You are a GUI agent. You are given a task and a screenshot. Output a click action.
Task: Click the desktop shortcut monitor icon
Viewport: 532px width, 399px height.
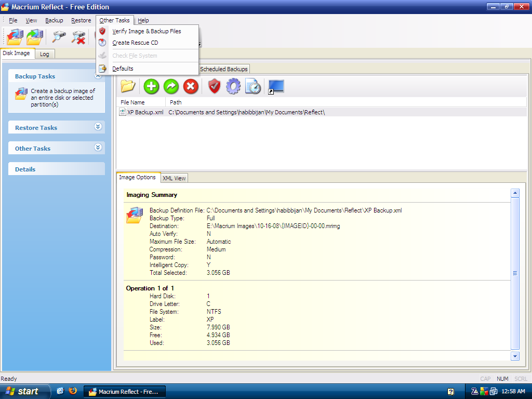[276, 87]
